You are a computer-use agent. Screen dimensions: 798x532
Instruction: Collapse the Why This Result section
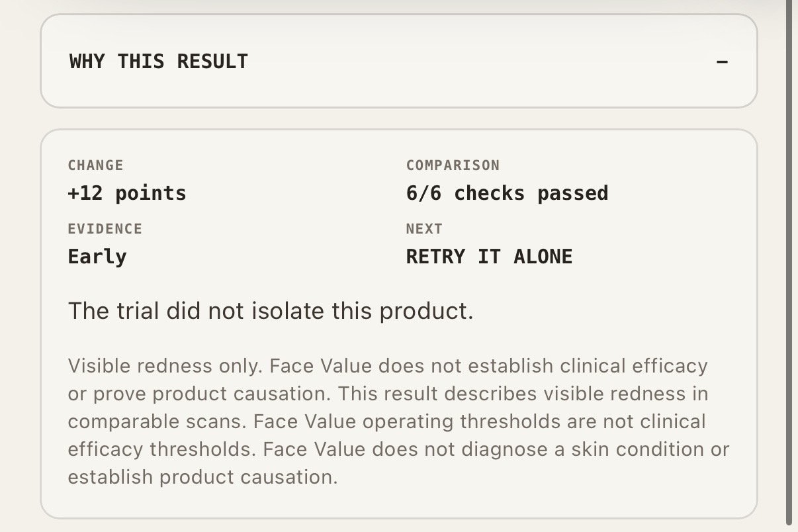coord(398,61)
